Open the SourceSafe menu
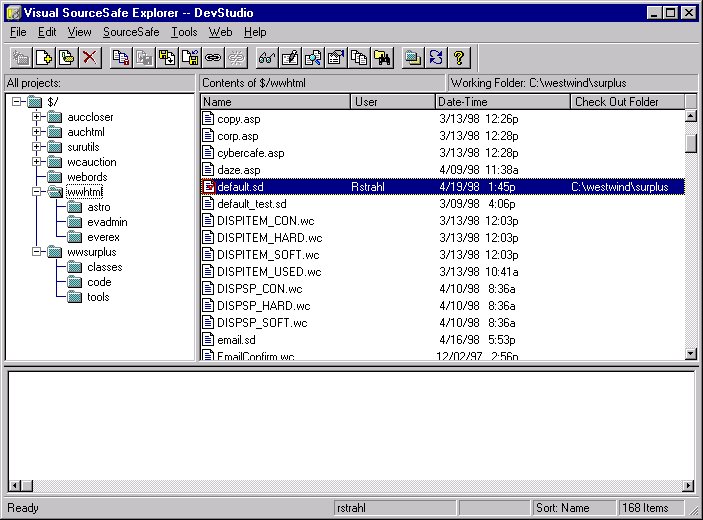Viewport: 703px width, 520px height. click(131, 32)
